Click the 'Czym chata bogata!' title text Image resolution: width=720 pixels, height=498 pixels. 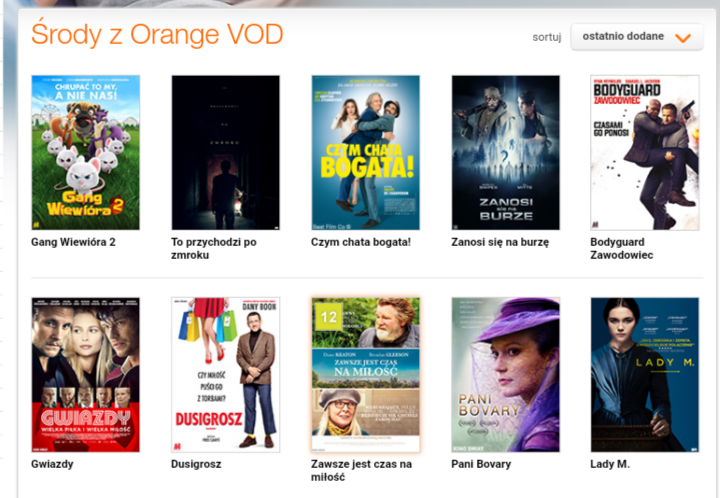pyautogui.click(x=361, y=242)
